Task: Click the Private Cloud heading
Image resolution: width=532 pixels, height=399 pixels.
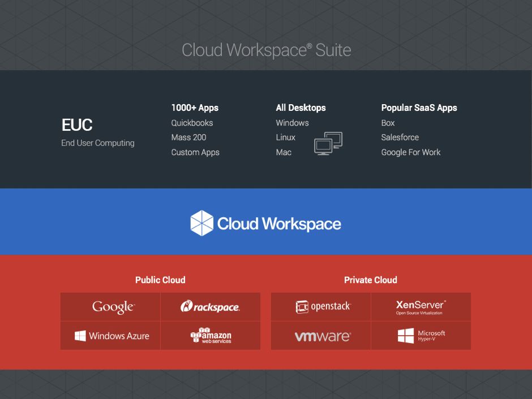Action: 371,280
